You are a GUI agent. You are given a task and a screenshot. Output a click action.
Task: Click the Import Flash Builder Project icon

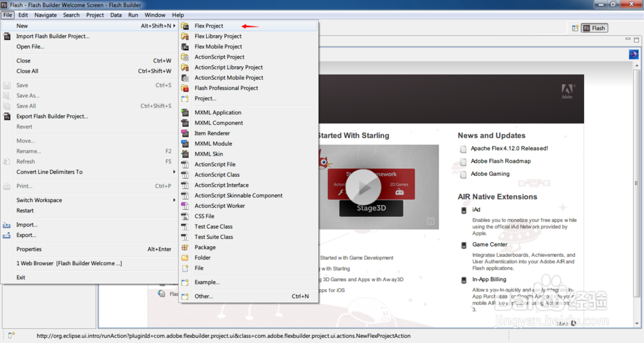tap(7, 36)
